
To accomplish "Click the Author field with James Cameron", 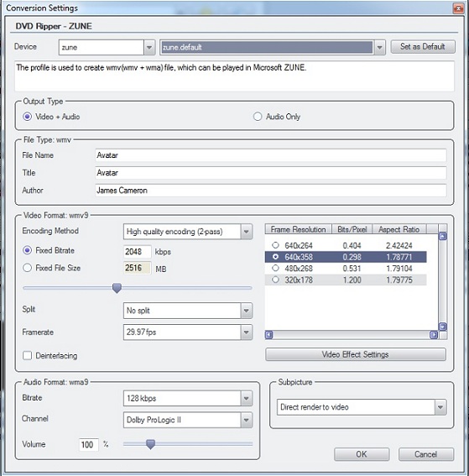I will [270, 191].
